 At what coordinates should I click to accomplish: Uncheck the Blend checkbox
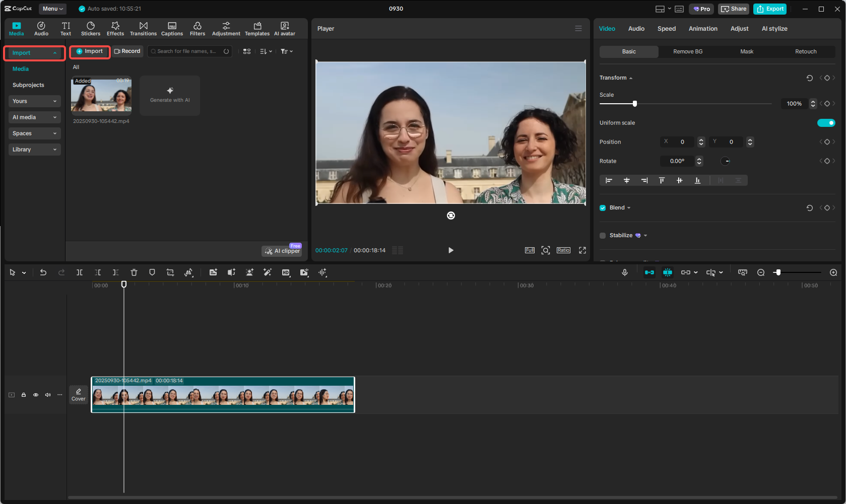point(603,208)
